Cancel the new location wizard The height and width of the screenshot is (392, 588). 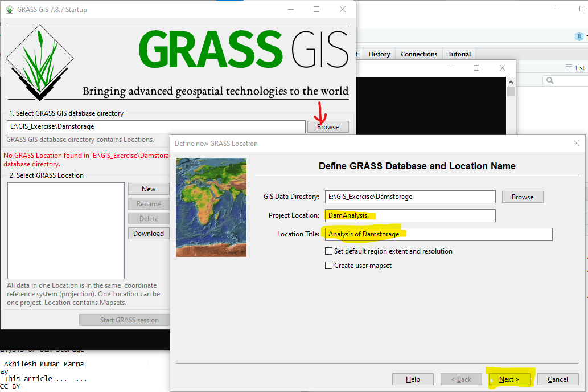tap(557, 379)
